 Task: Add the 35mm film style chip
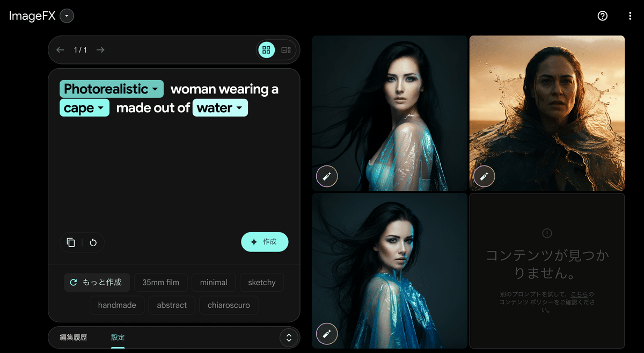tap(160, 282)
